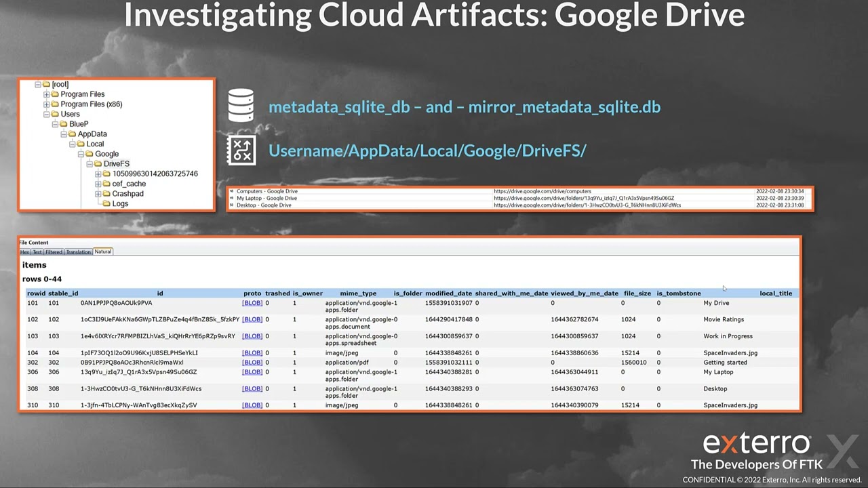Click the Work in Progress title cell

tap(728, 336)
